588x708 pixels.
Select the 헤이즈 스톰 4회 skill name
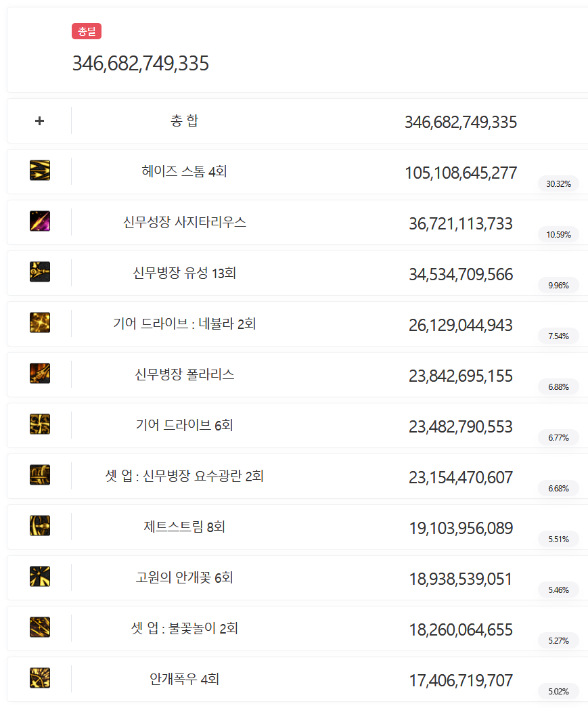(184, 172)
